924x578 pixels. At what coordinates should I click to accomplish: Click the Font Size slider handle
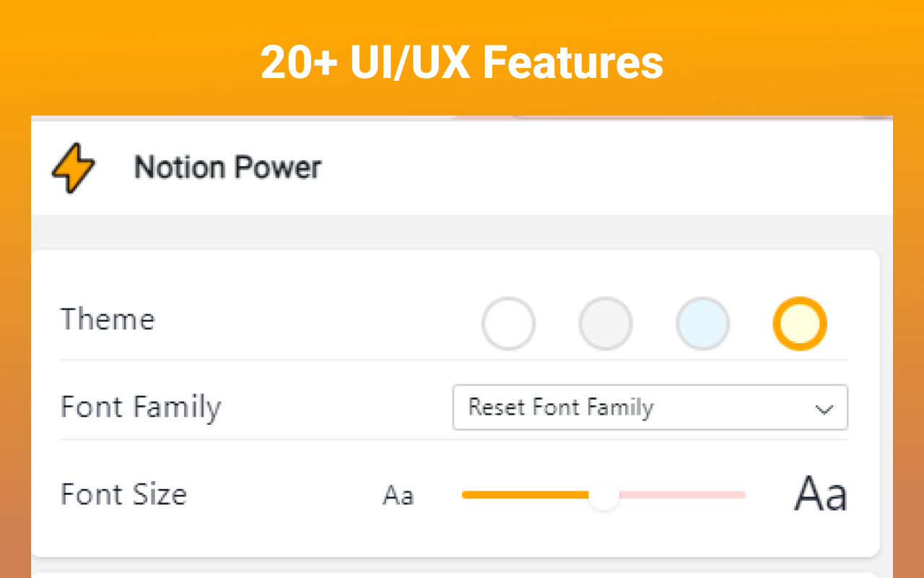[x=603, y=495]
